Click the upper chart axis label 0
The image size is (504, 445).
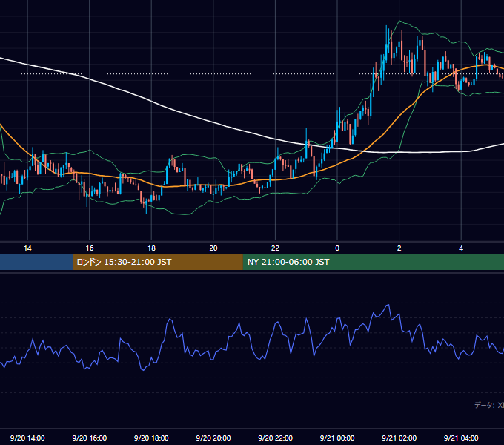[337, 248]
